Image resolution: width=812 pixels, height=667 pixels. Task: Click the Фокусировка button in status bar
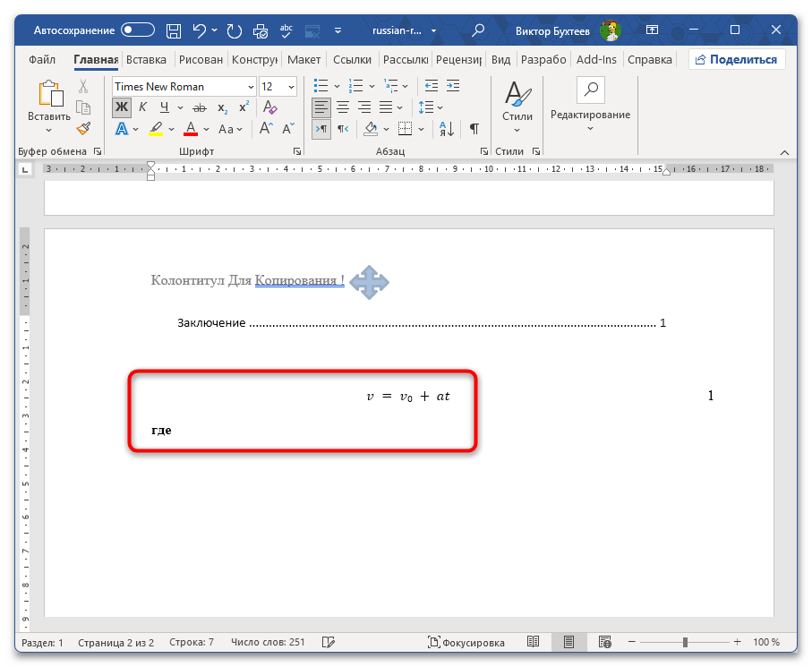pyautogui.click(x=466, y=643)
